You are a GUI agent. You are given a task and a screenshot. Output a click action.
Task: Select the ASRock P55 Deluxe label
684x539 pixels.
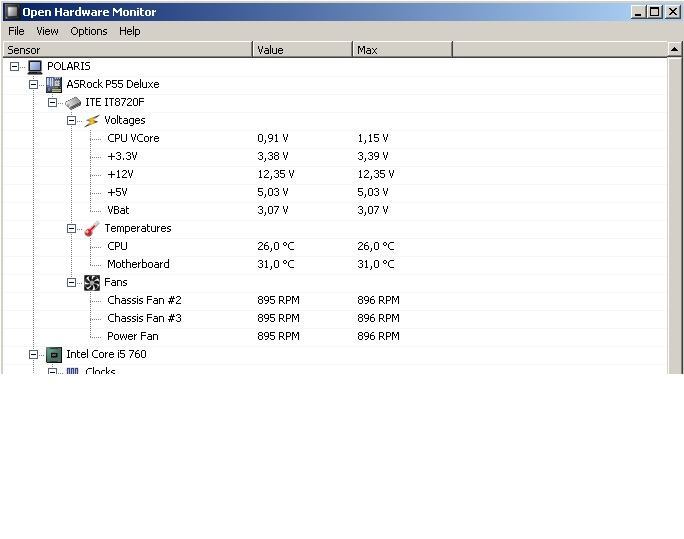coord(113,84)
